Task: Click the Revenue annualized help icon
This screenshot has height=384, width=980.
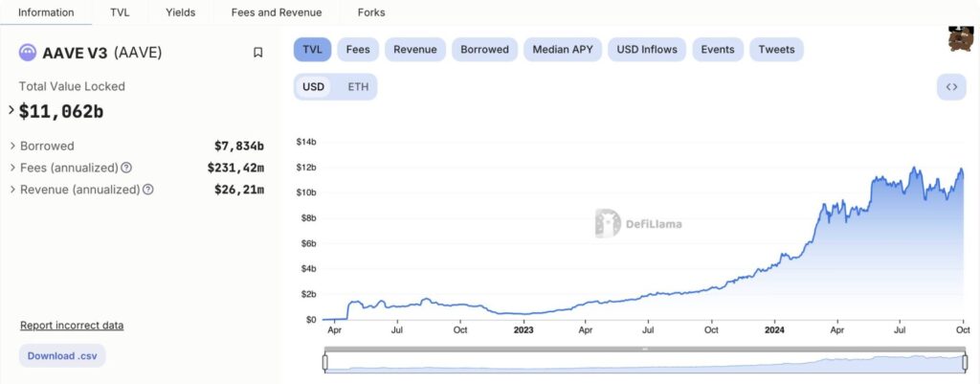Action: tap(148, 189)
